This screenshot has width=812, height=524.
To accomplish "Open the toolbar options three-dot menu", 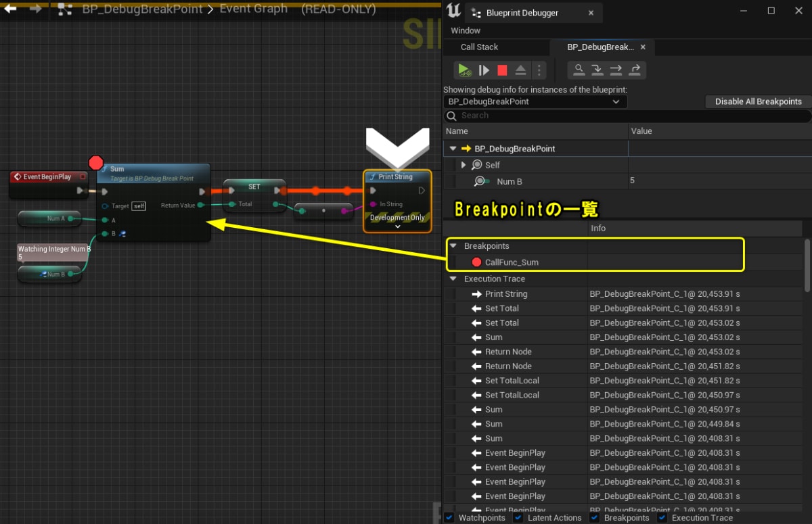I will point(539,70).
